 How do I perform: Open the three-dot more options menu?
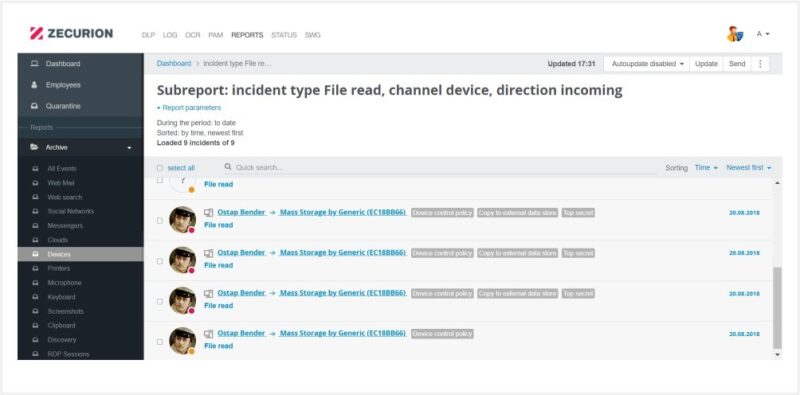pyautogui.click(x=760, y=64)
